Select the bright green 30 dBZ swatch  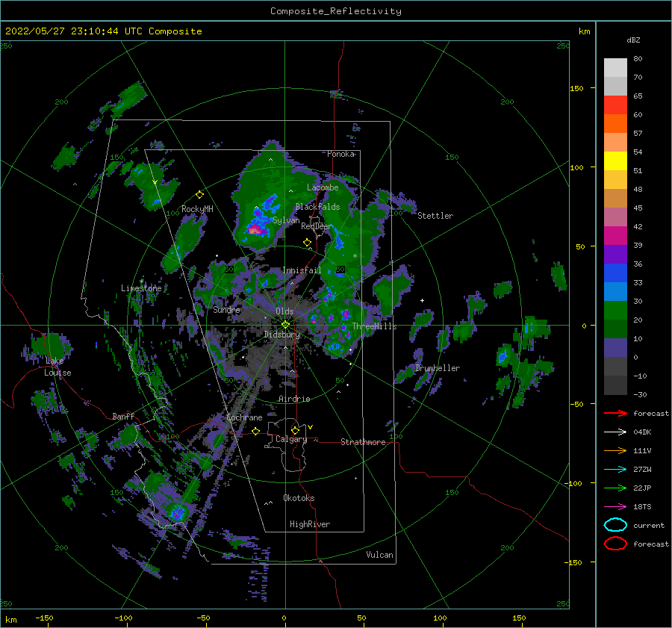pos(615,311)
